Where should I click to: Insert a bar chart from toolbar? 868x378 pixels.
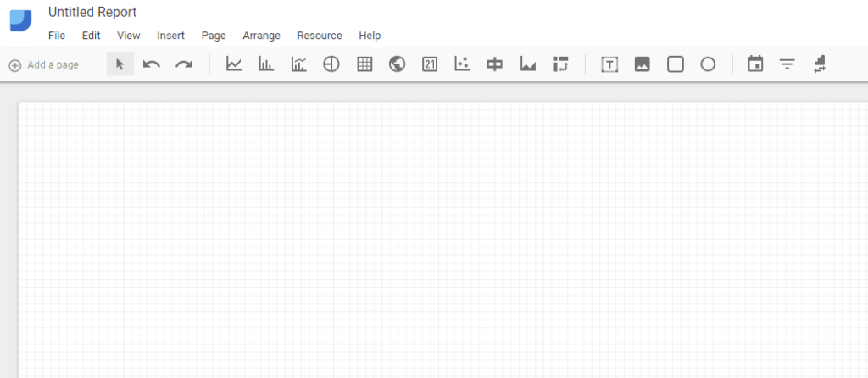pos(266,64)
